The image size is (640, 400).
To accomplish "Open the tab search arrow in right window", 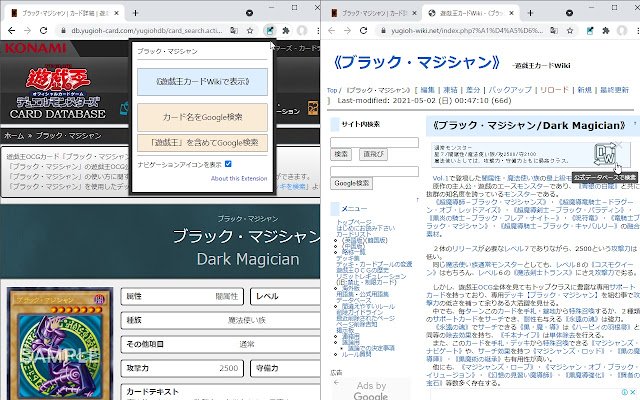I will [569, 13].
